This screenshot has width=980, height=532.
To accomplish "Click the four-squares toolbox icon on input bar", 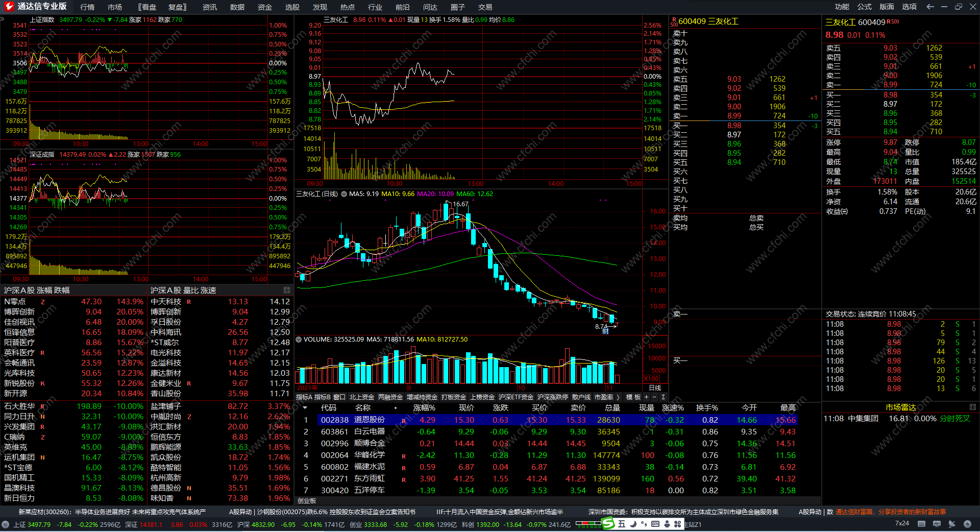I will point(678,524).
